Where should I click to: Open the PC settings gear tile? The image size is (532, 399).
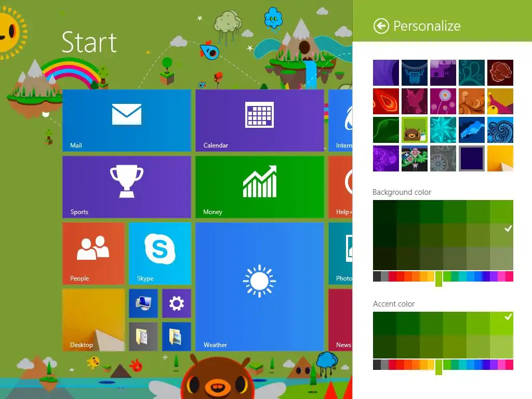[x=177, y=303]
